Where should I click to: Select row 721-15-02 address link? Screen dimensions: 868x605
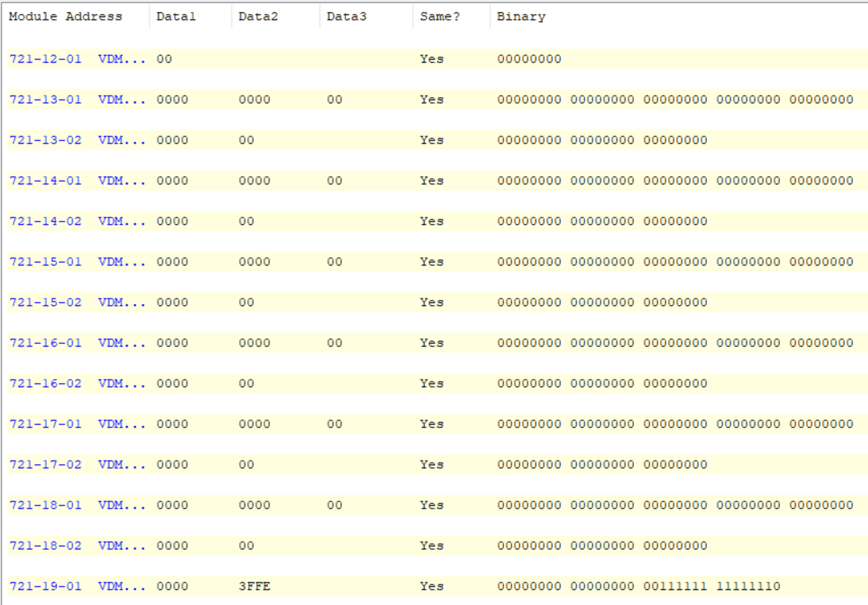[x=45, y=302]
